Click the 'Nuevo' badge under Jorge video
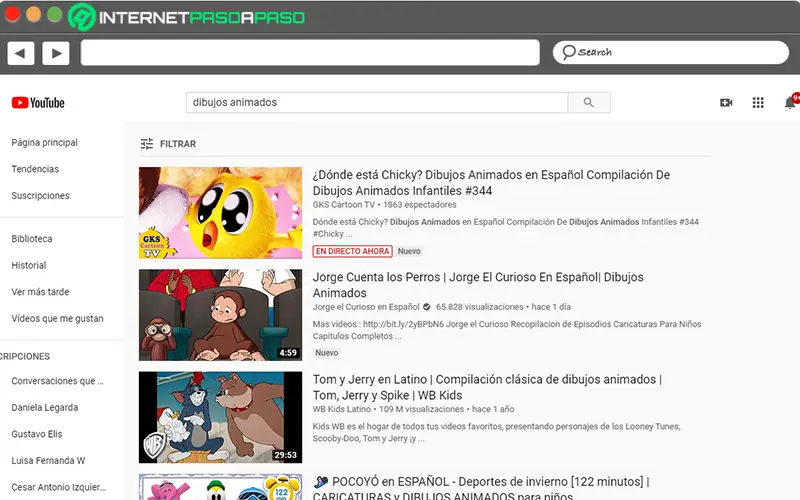Screen dimensions: 800x500 [x=327, y=353]
